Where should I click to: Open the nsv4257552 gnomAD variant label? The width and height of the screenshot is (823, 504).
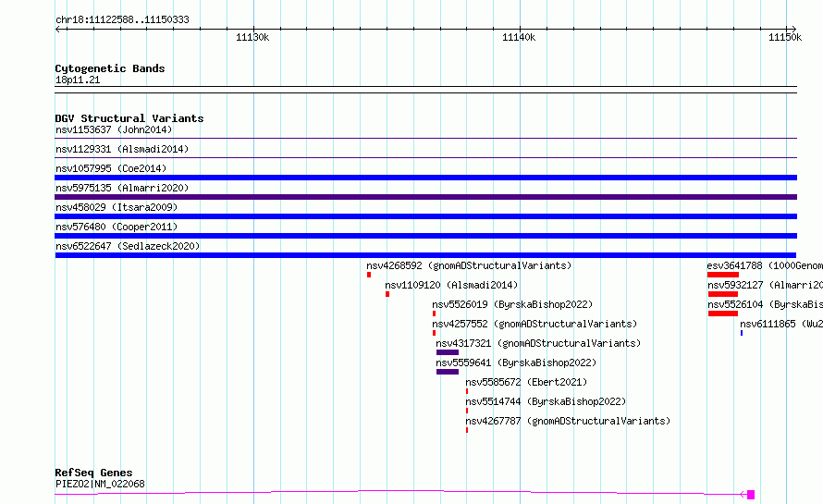pyautogui.click(x=534, y=324)
